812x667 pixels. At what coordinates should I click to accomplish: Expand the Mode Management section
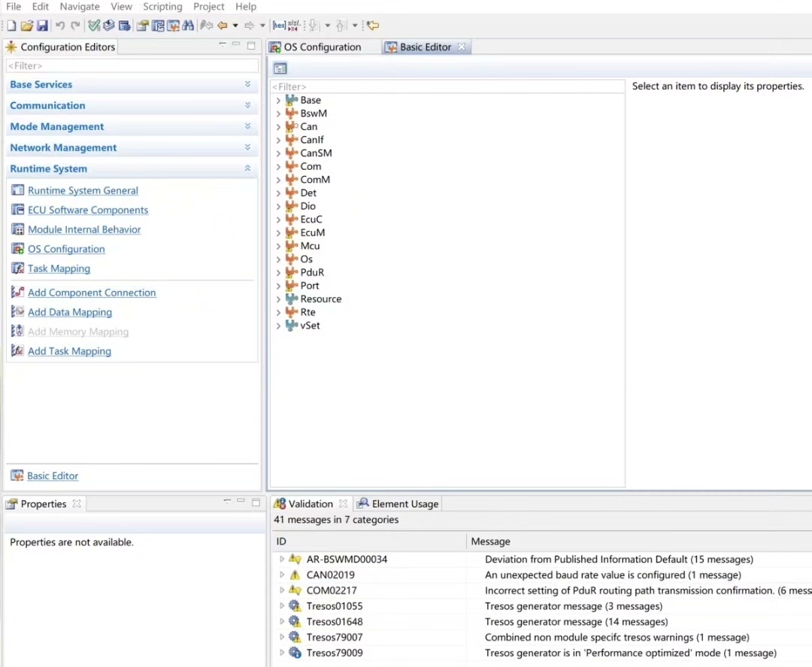247,127
